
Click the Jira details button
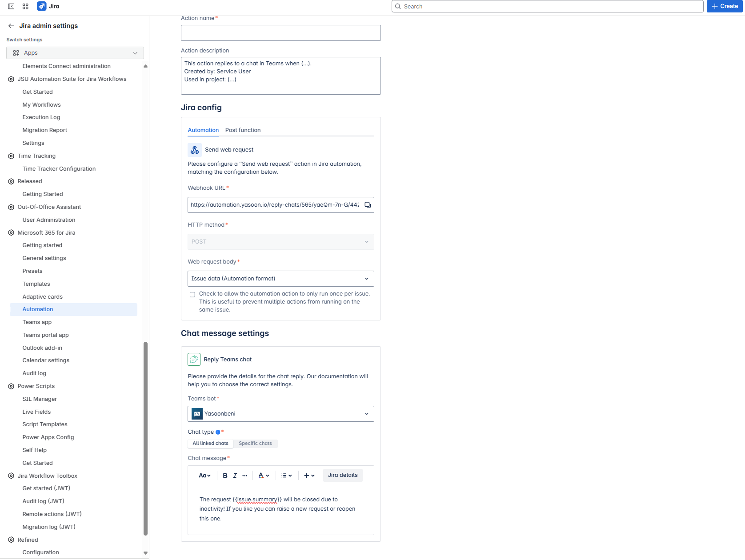pyautogui.click(x=342, y=475)
